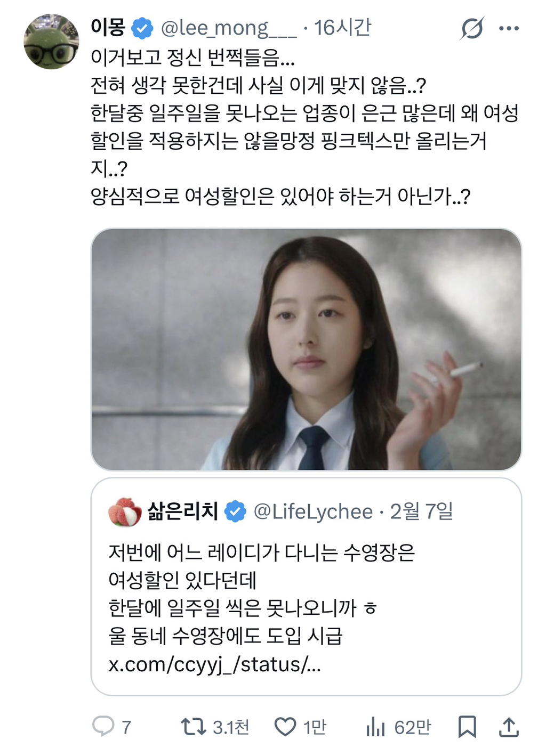546x756 pixels.
Task: Open the reply comment bubble icon
Action: click(x=103, y=727)
